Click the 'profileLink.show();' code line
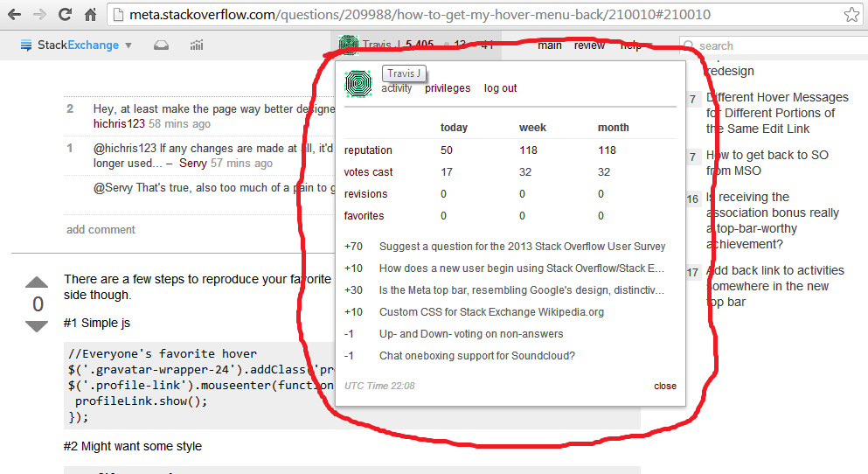Viewport: 868px width, 474px height. pos(141,401)
